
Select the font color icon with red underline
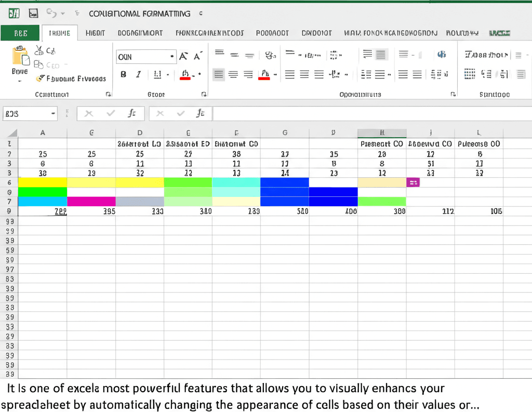click(x=184, y=74)
